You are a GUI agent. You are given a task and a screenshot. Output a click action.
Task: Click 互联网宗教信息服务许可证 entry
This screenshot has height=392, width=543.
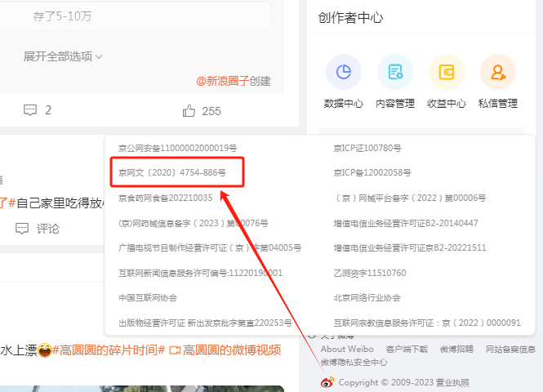coord(427,323)
